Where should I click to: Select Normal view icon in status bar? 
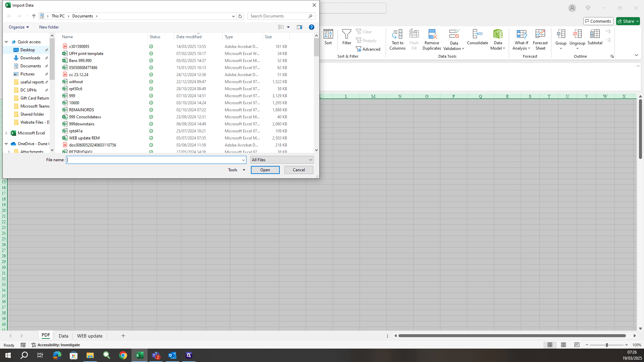(550, 345)
